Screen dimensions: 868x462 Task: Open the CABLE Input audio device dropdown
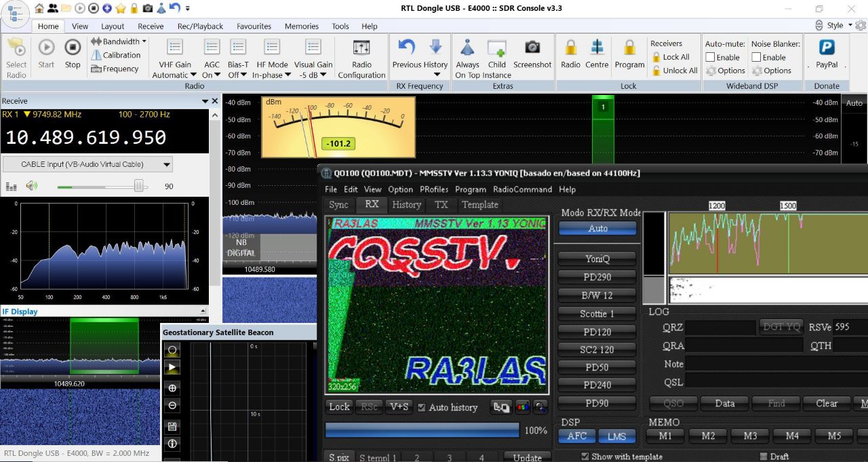[87, 164]
